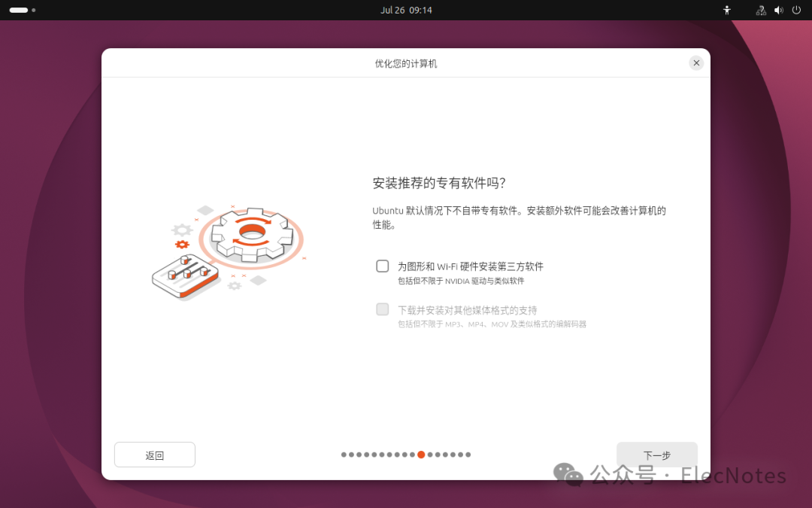Click the power icon in top bar
The height and width of the screenshot is (508, 812).
796,10
